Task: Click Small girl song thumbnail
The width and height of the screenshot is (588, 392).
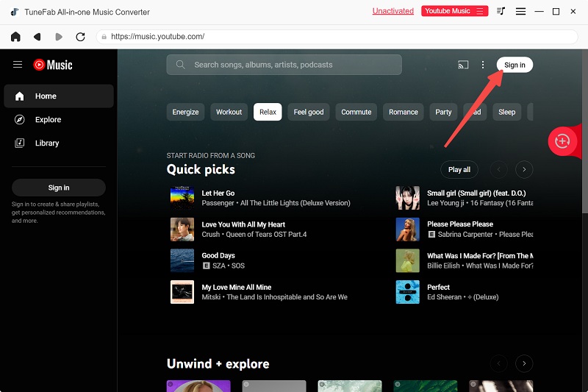Action: pyautogui.click(x=408, y=198)
